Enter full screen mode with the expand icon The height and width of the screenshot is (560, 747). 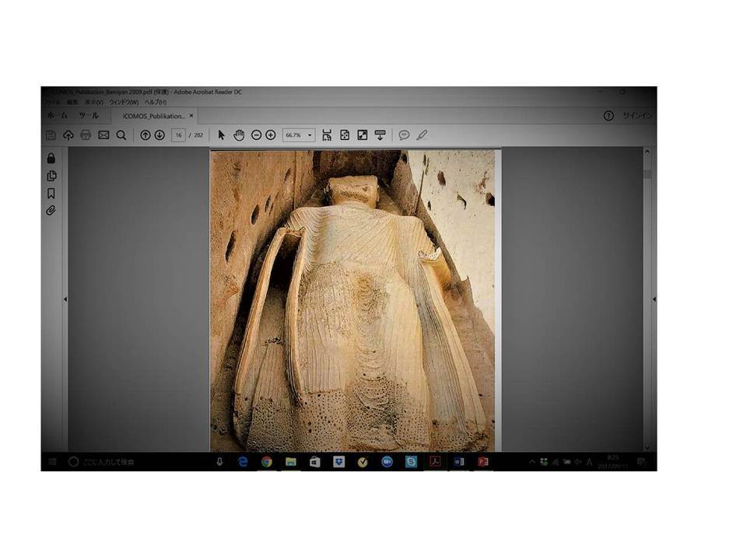point(363,135)
